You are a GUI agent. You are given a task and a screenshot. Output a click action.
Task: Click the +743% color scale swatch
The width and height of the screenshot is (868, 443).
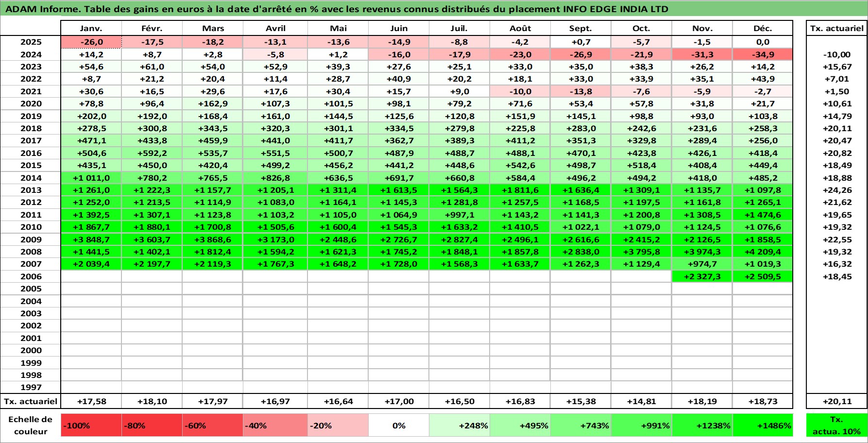coord(580,425)
